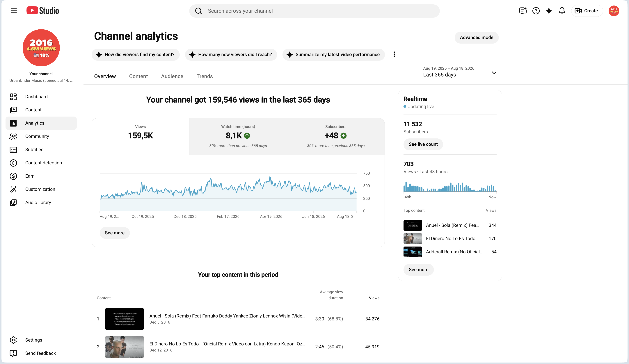Open the account avatar menu

tap(614, 11)
